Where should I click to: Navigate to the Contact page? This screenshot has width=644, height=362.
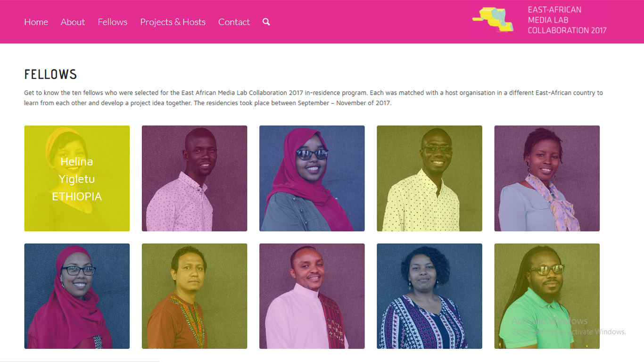[234, 22]
